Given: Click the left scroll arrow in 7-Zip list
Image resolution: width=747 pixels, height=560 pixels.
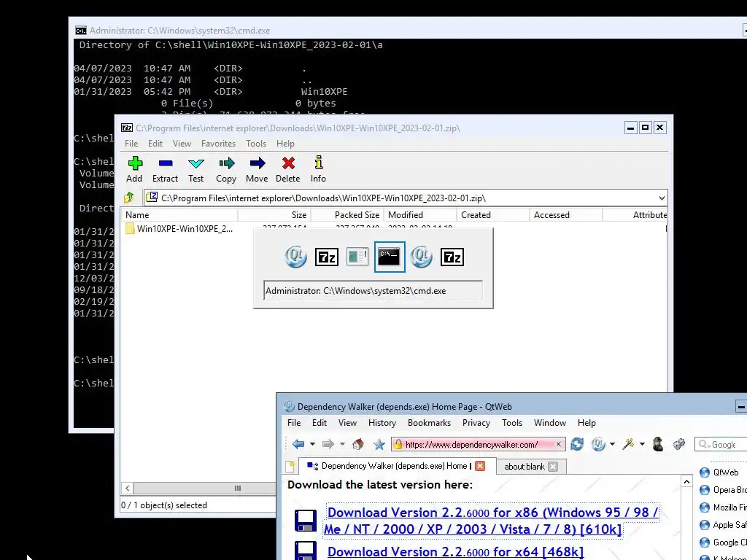Looking at the screenshot, I should point(127,488).
